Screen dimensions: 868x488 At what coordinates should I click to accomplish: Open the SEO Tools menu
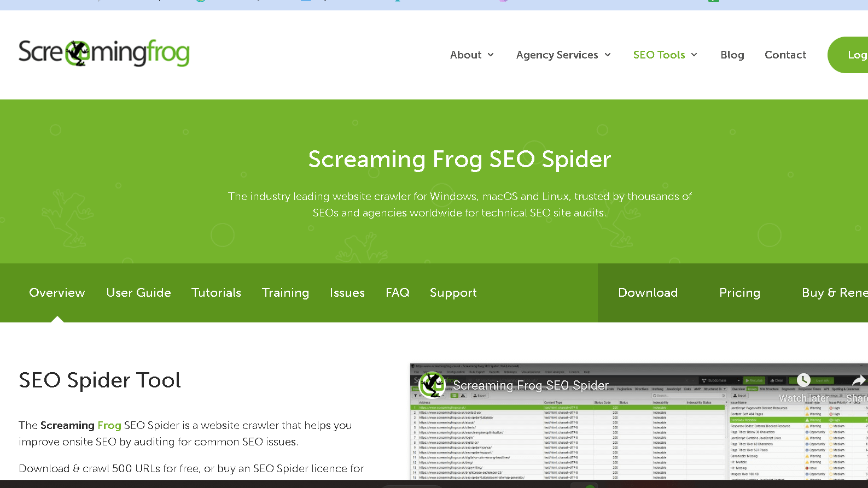tap(659, 55)
